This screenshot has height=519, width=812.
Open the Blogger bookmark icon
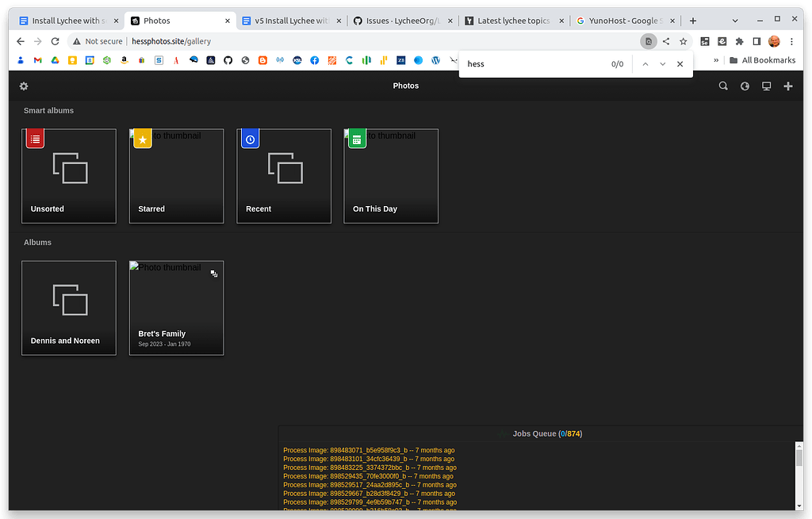tap(262, 60)
